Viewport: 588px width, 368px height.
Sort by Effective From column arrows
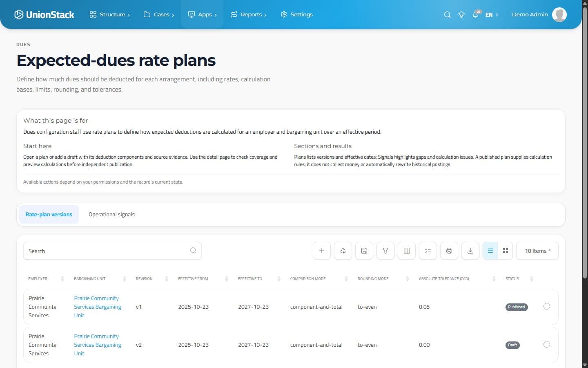point(227,279)
